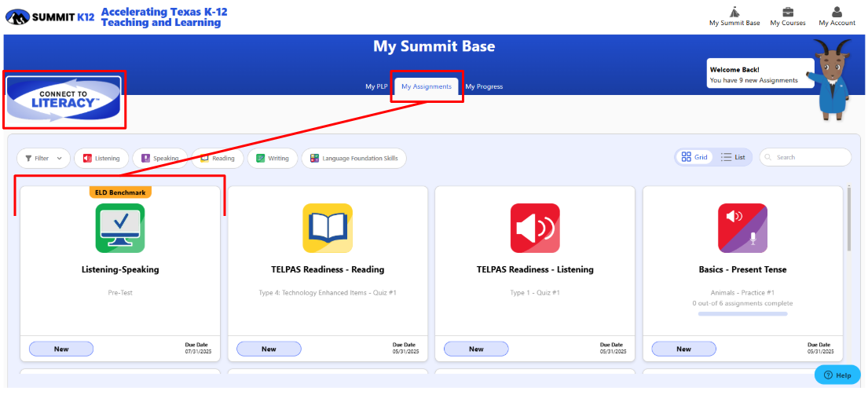Viewport: 868px width, 395px height.
Task: Click in the Search field
Action: pos(805,157)
